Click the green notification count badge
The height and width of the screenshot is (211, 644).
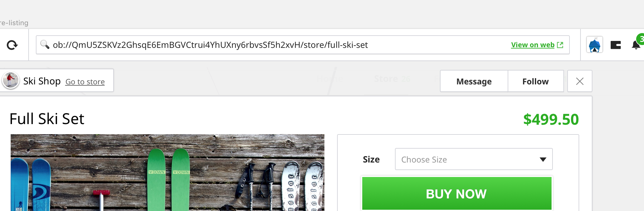(x=640, y=39)
